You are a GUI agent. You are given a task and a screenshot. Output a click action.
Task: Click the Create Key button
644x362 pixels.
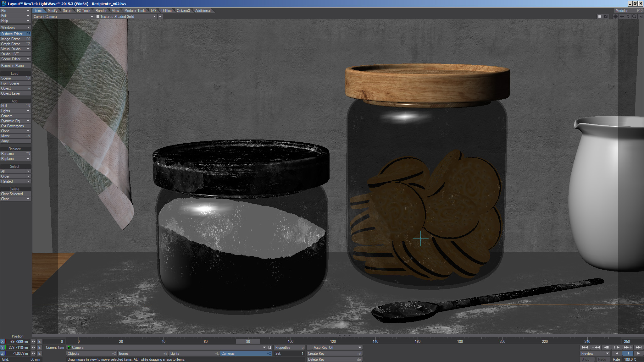coord(334,353)
